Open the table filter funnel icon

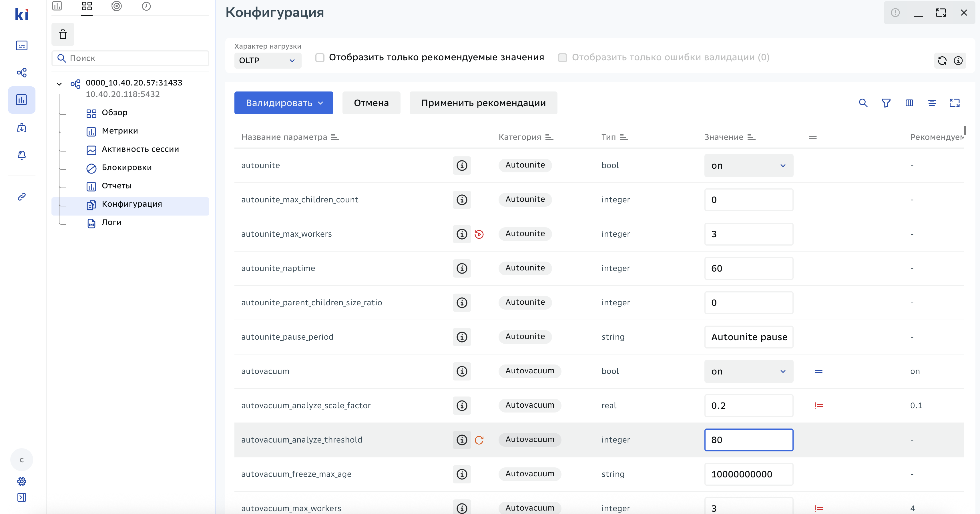click(x=886, y=103)
